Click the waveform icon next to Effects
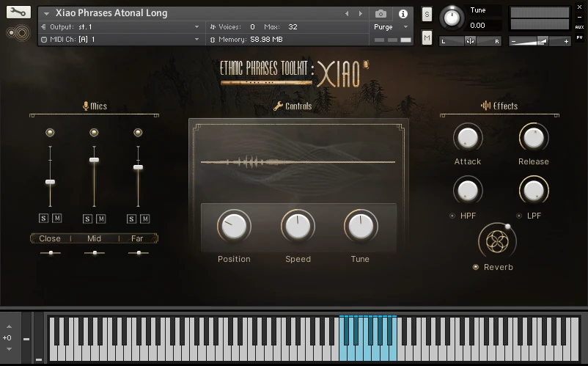The height and width of the screenshot is (366, 588). (485, 106)
